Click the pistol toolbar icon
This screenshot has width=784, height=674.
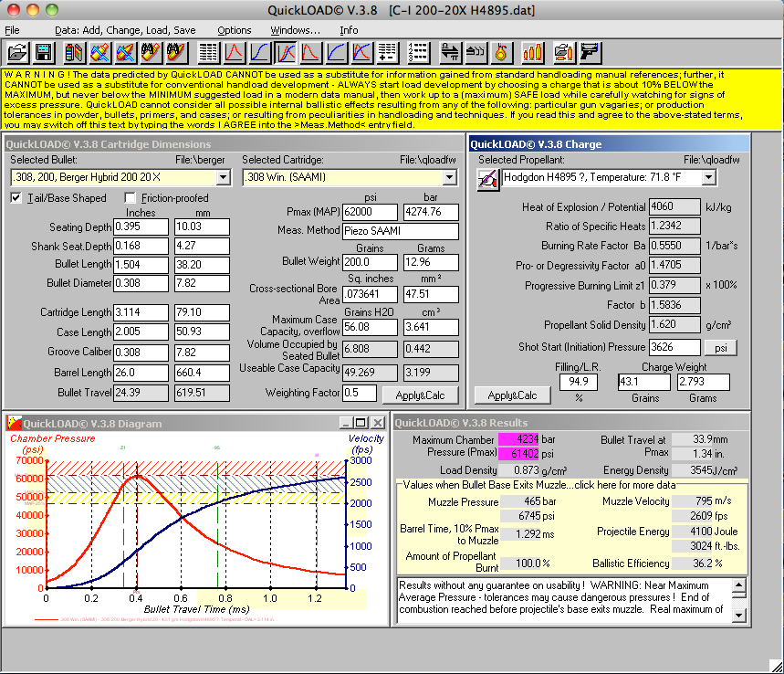click(590, 52)
